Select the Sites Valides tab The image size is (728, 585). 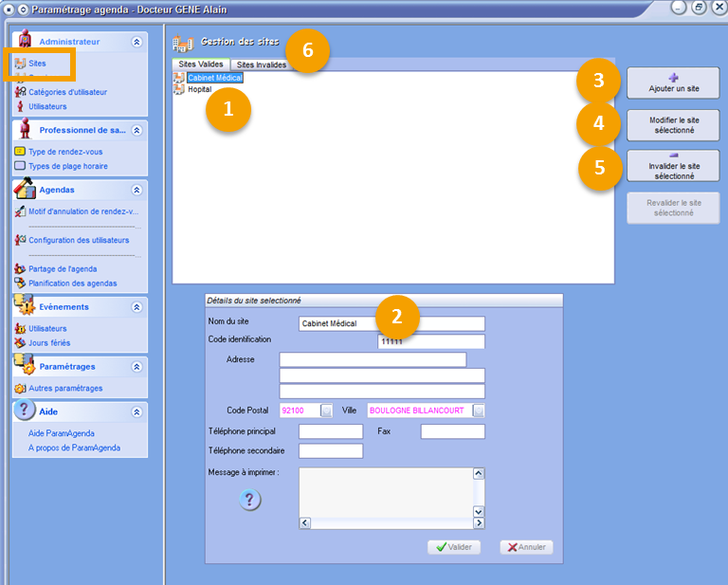pos(201,64)
